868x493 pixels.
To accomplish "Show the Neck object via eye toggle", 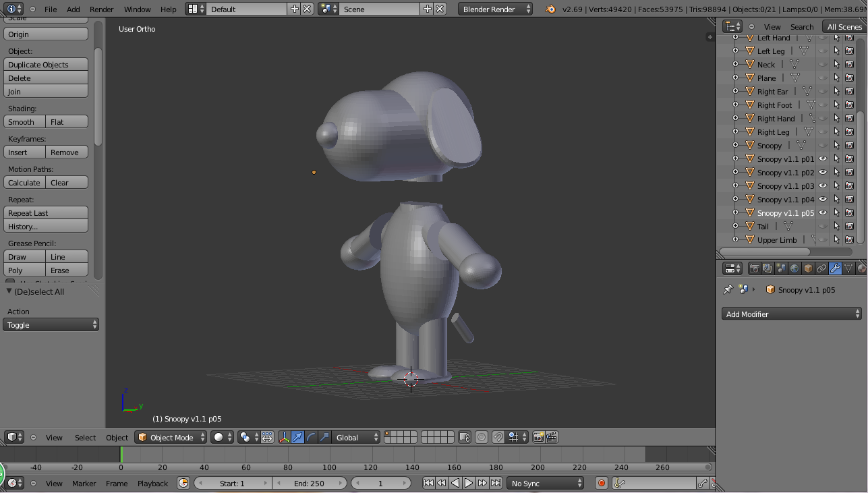I will pos(822,65).
